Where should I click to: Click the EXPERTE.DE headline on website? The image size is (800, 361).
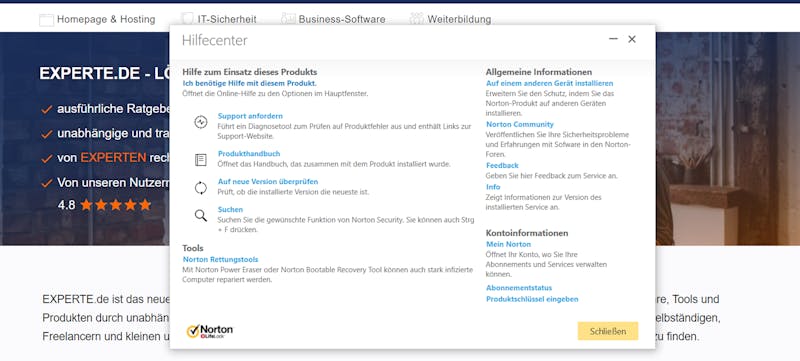coord(105,73)
